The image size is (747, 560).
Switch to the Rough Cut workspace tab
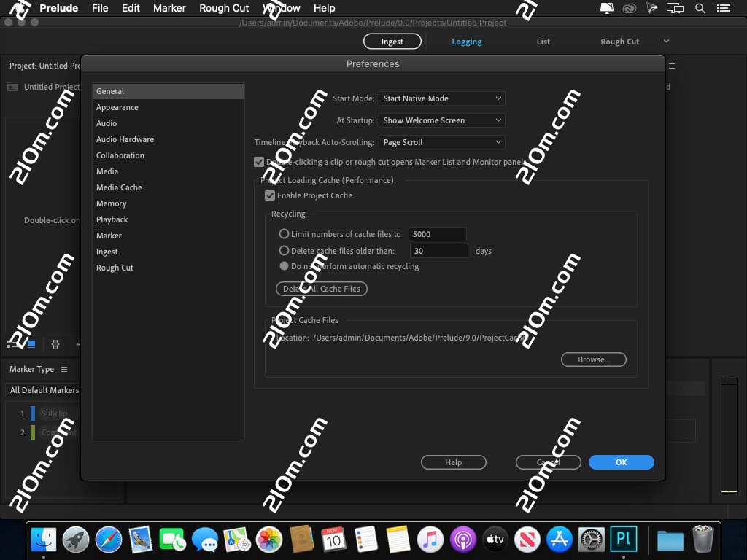tap(619, 42)
